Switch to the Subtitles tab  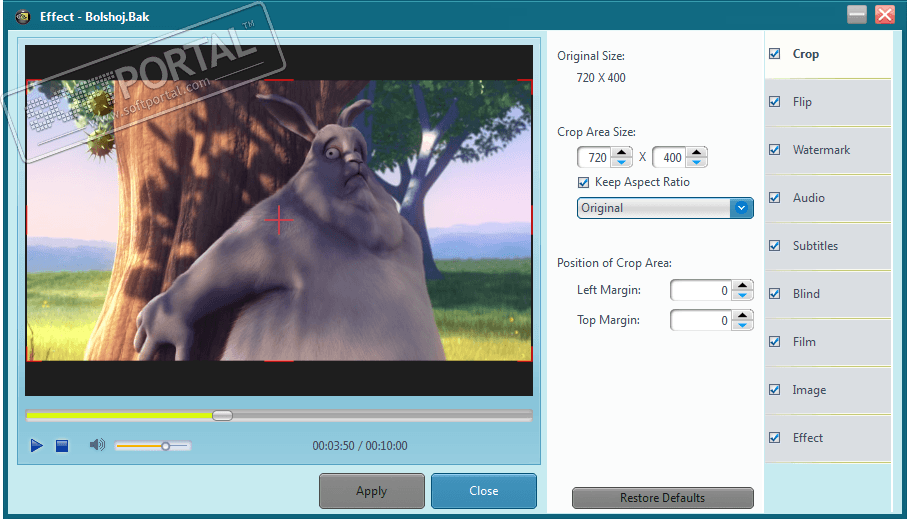point(828,247)
